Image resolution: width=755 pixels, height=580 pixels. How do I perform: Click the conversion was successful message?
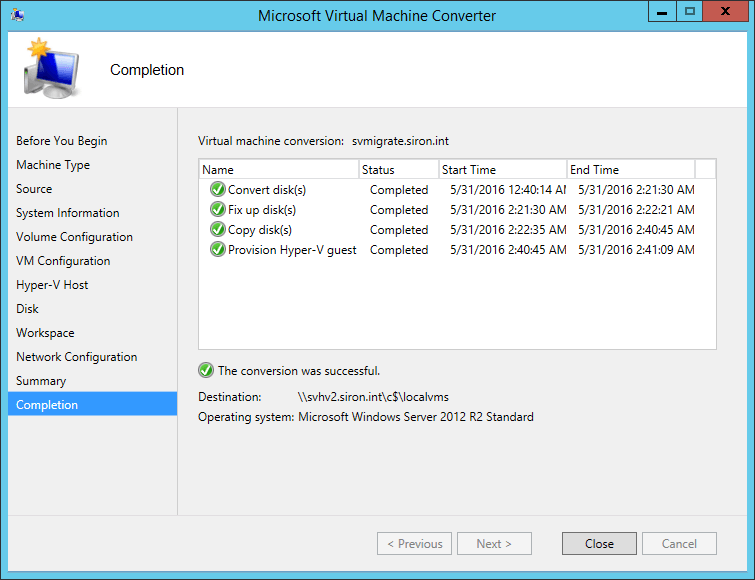click(x=299, y=371)
